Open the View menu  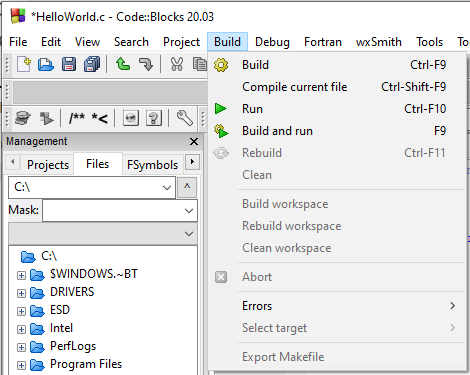(87, 42)
